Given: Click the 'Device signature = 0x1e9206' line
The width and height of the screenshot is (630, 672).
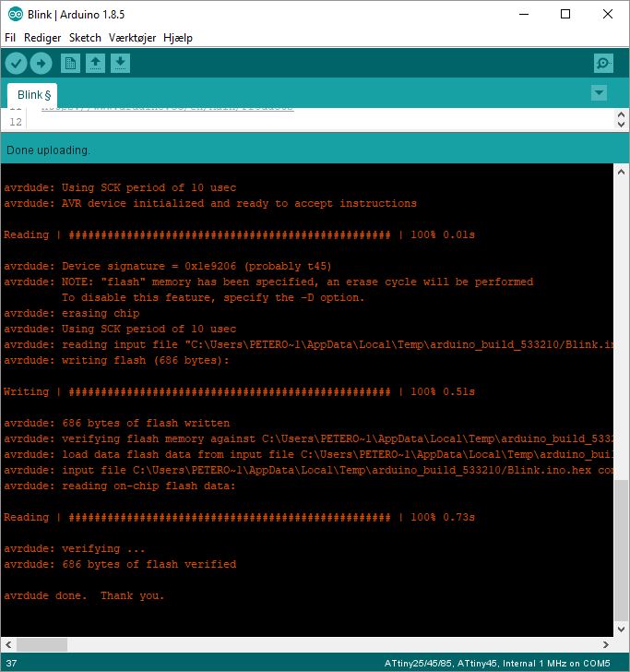Looking at the screenshot, I should pyautogui.click(x=168, y=266).
